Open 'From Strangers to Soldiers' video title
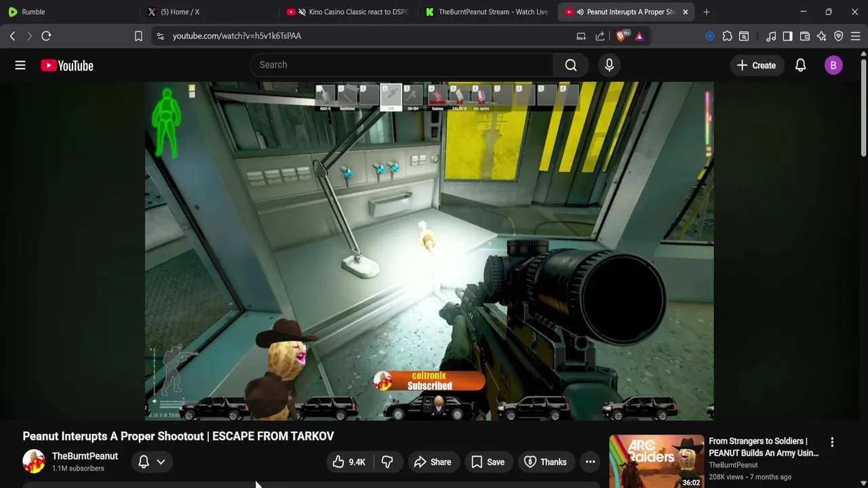868x488 pixels. pos(764,447)
